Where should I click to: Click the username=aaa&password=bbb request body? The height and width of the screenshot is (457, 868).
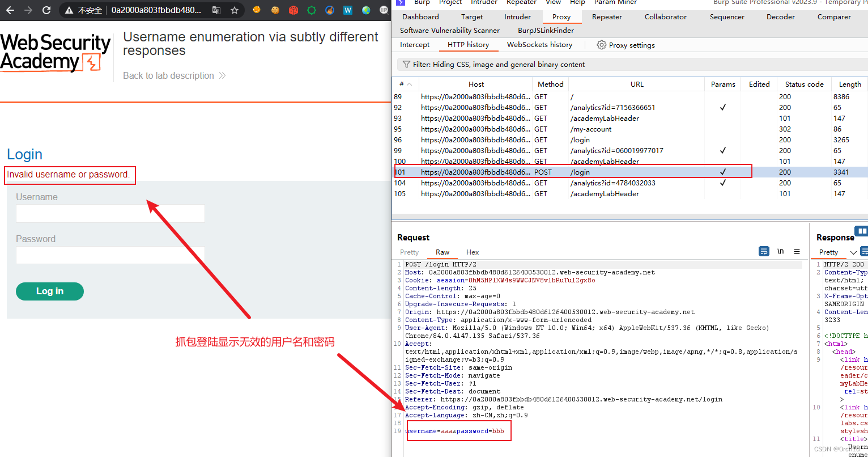(x=454, y=431)
